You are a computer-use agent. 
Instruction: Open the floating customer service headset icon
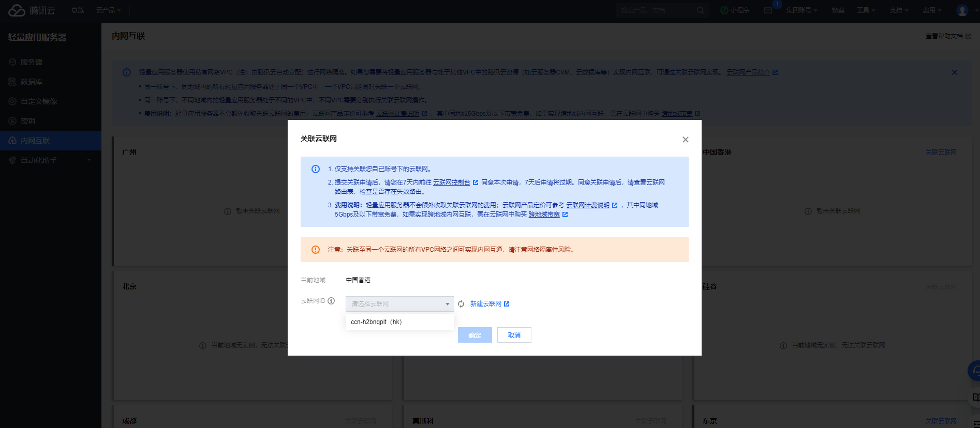(x=975, y=370)
